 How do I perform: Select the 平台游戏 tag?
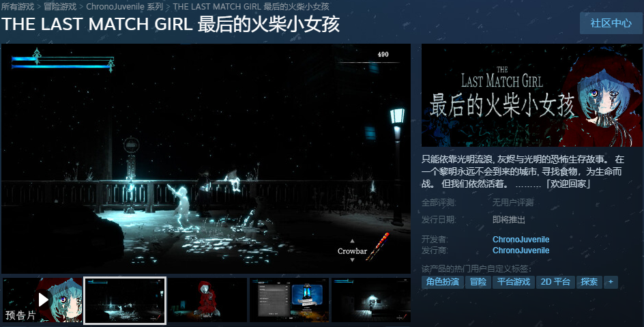point(514,282)
